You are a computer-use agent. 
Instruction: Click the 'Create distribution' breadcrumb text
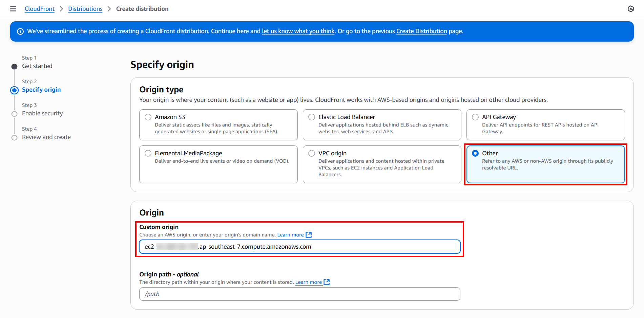[142, 9]
